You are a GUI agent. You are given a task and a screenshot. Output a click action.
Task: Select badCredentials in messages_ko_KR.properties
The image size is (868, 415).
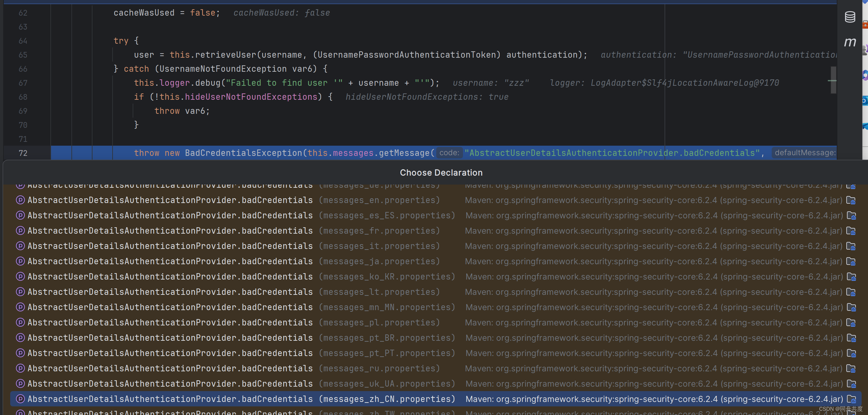[x=436, y=277]
